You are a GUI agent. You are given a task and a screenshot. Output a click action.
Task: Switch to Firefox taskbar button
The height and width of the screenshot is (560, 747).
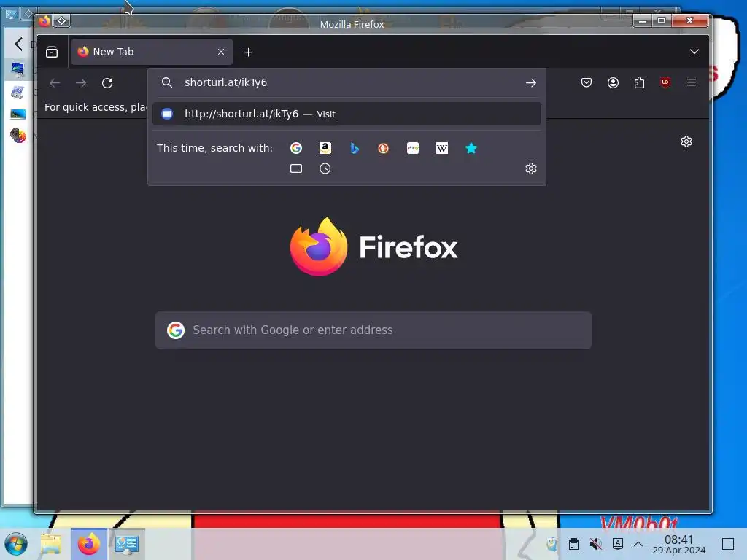click(x=88, y=544)
